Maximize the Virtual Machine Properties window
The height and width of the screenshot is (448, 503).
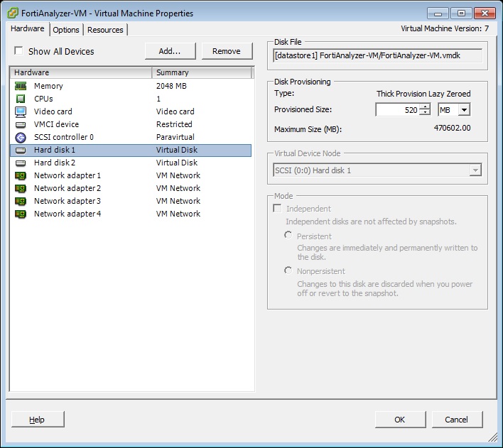(461, 13)
